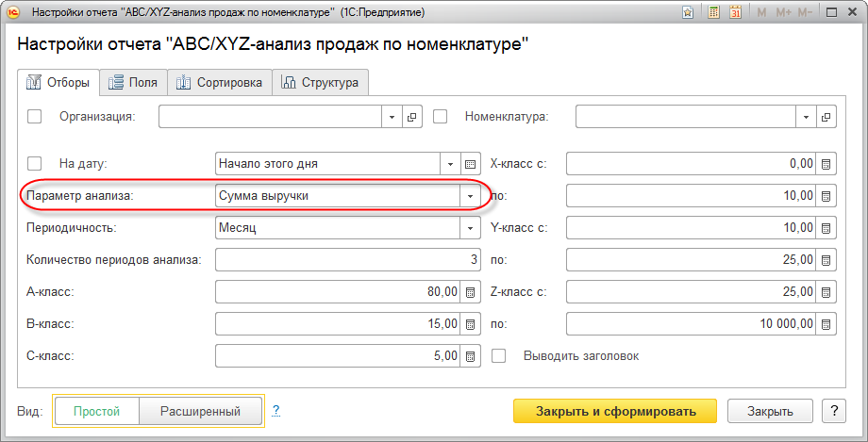This screenshot has height=442, width=868.
Task: Click 'Закрыть и сформировать' button
Action: click(x=615, y=411)
